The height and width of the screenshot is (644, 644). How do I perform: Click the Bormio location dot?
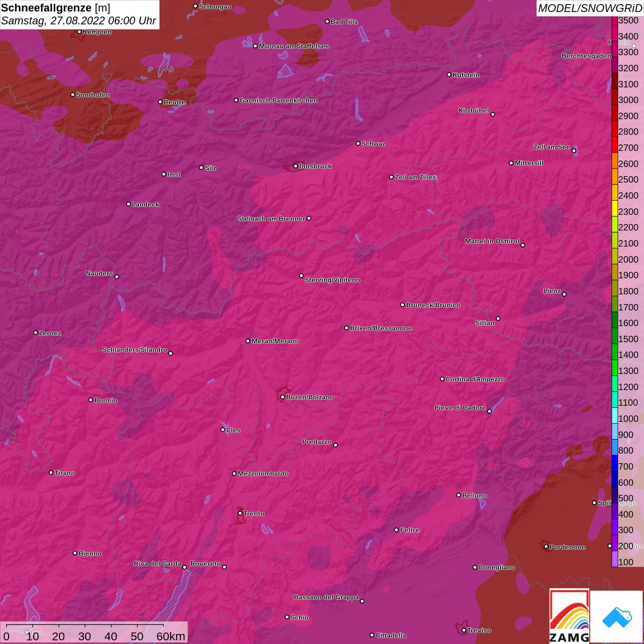point(91,400)
